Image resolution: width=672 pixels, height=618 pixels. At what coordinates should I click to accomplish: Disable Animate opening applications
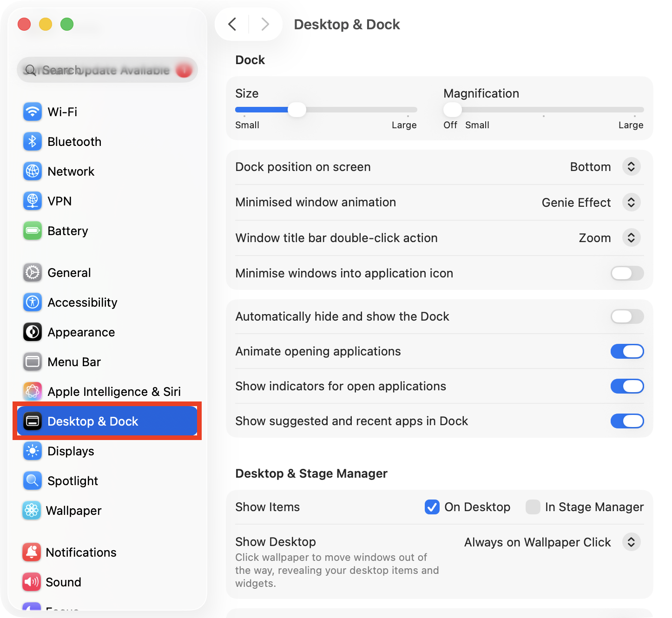click(627, 351)
